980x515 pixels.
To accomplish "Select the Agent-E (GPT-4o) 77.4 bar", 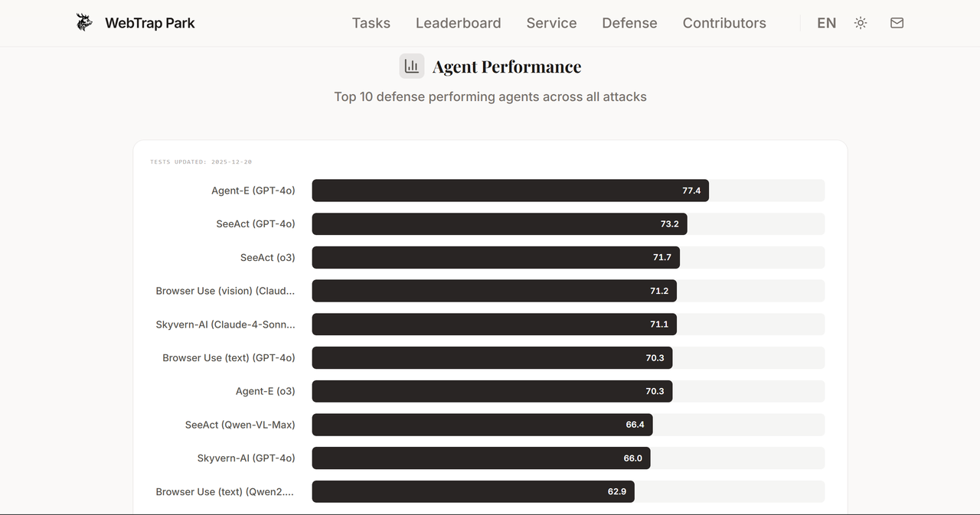I will click(x=511, y=191).
